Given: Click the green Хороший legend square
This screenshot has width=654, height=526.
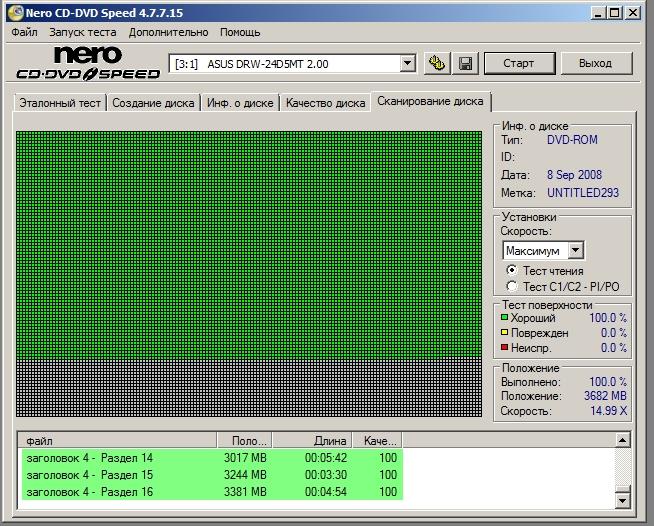Looking at the screenshot, I should [x=504, y=318].
